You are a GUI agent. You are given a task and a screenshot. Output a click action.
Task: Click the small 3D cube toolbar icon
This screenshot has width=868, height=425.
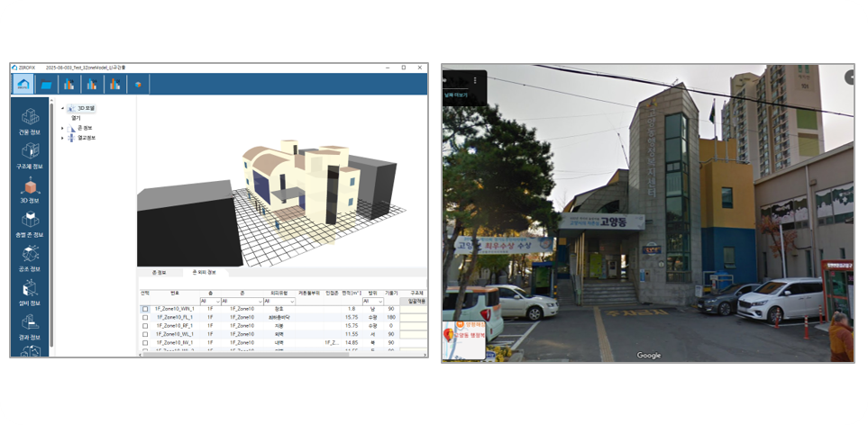tap(138, 85)
